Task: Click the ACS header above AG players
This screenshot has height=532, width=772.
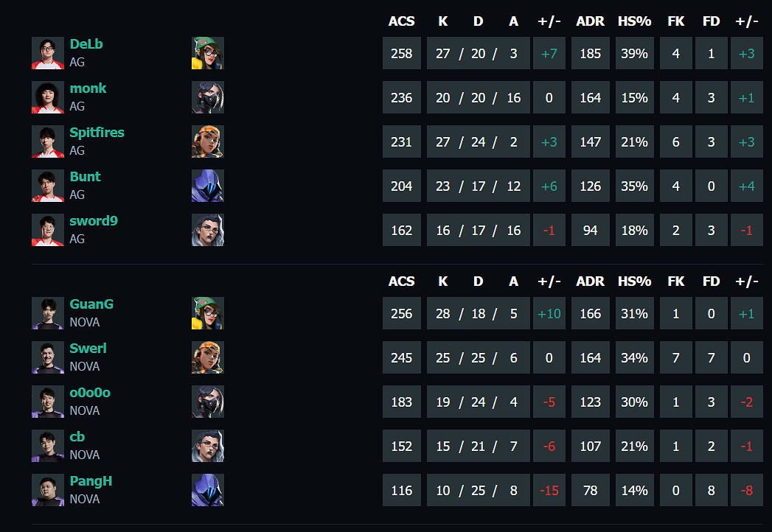Action: click(x=401, y=21)
